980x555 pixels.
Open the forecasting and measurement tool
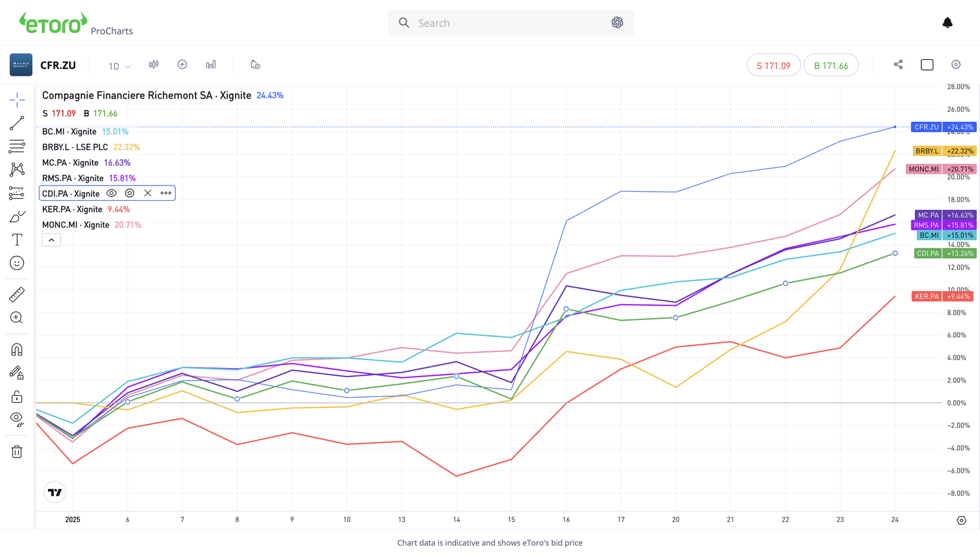click(x=17, y=193)
